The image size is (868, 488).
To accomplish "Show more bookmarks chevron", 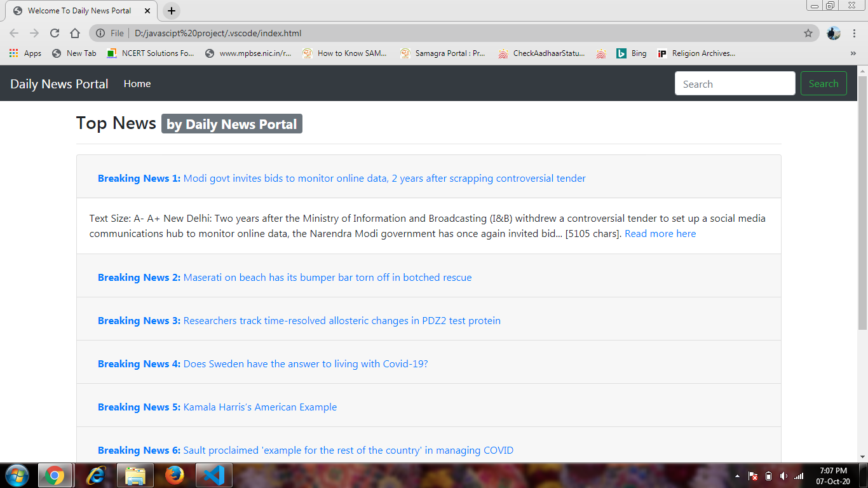I will (853, 53).
